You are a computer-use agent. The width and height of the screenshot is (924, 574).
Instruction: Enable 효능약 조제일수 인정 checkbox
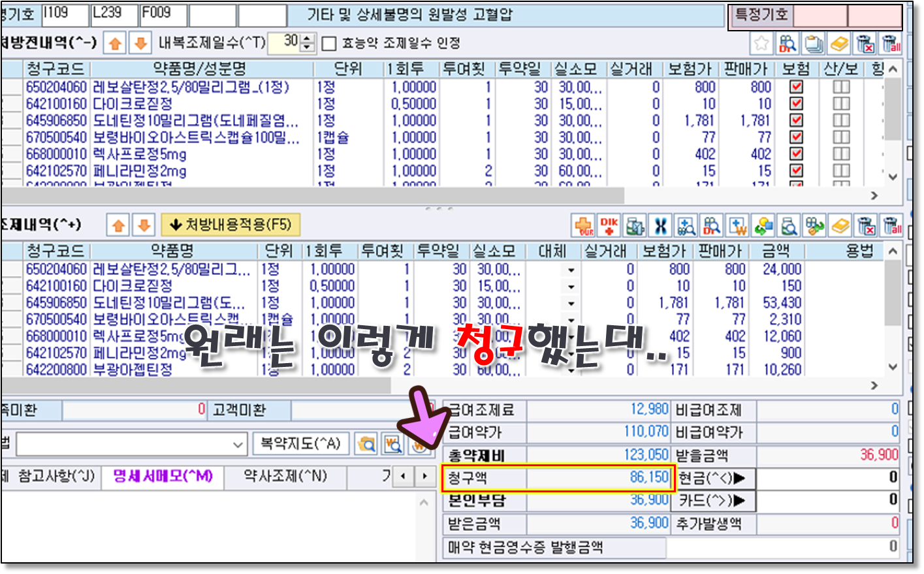(329, 44)
